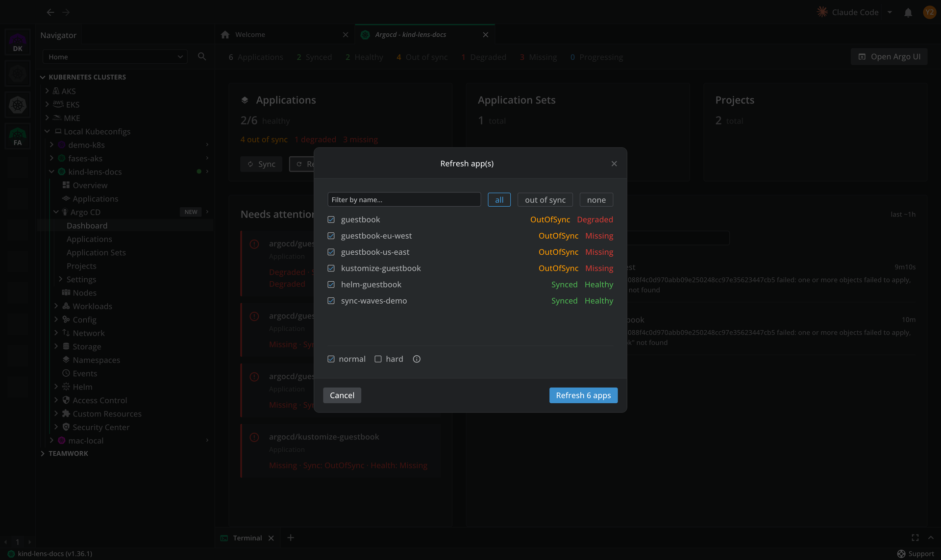Select the Terminal tab
The width and height of the screenshot is (941, 560).
[x=248, y=538]
